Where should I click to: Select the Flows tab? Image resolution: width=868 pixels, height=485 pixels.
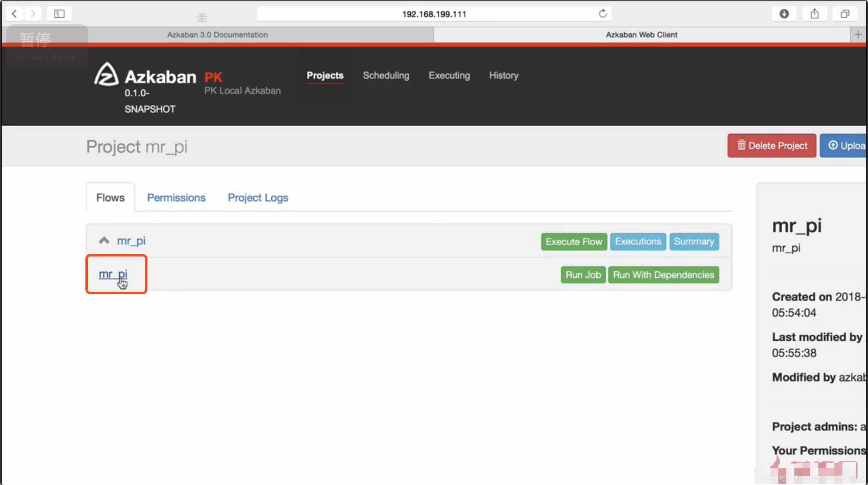click(110, 198)
